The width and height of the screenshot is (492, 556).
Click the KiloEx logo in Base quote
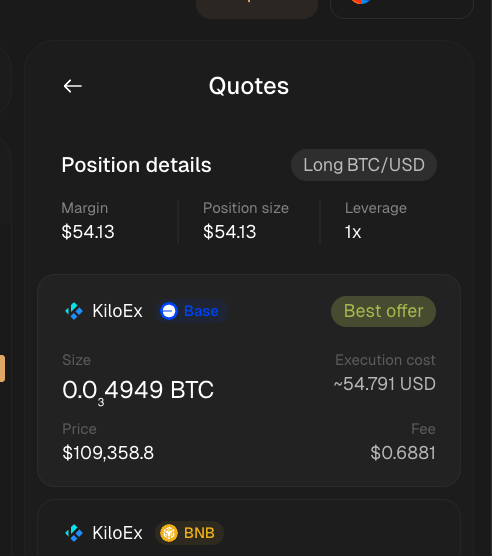74,311
